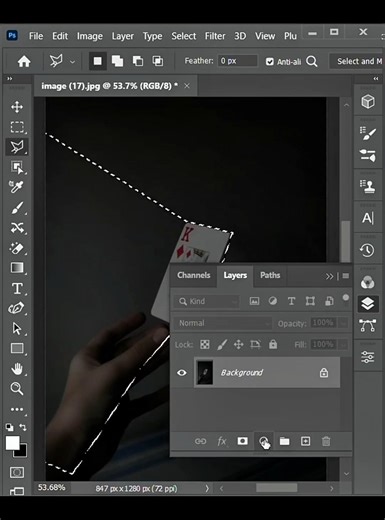385x520 pixels.
Task: Select the Rectangle shape tool
Action: (x=17, y=349)
